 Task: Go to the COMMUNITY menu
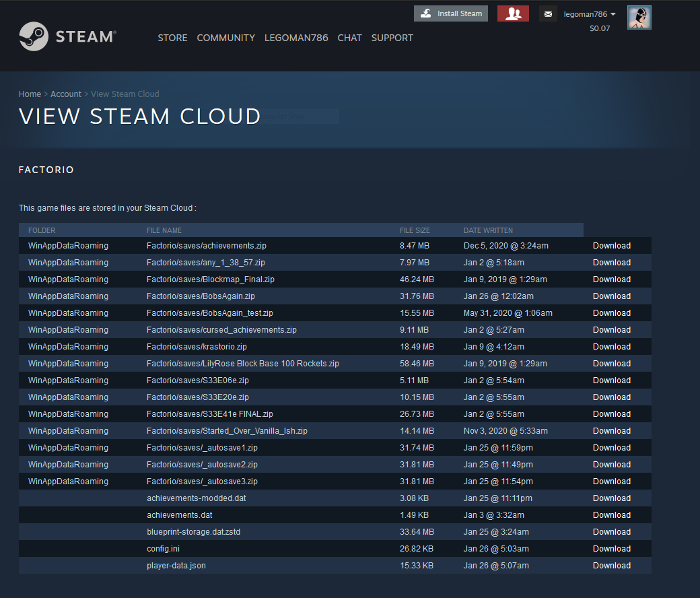pyautogui.click(x=225, y=38)
